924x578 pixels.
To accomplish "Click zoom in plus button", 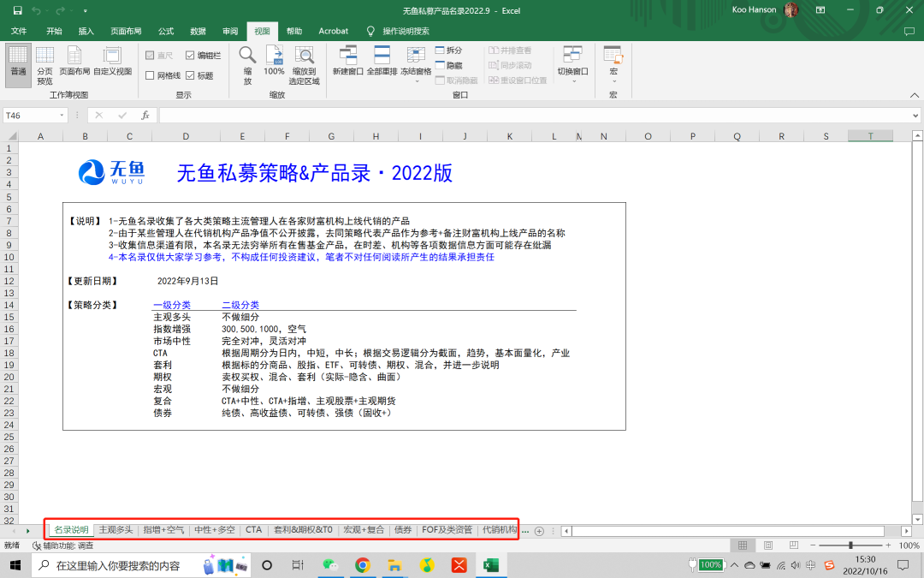I will [888, 545].
